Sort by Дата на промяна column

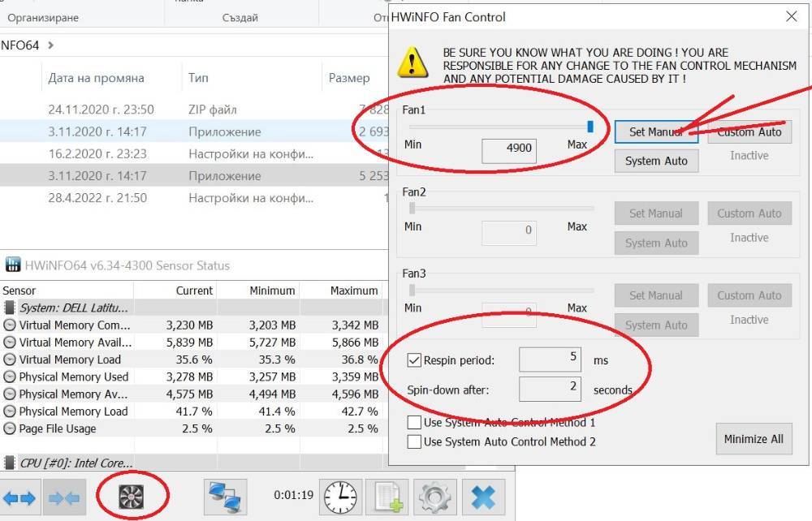(x=97, y=78)
